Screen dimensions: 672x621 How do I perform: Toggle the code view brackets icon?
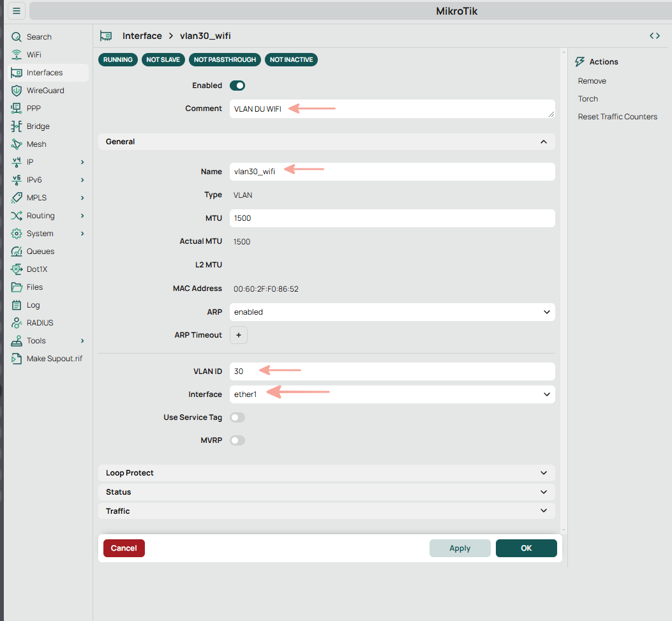point(654,36)
